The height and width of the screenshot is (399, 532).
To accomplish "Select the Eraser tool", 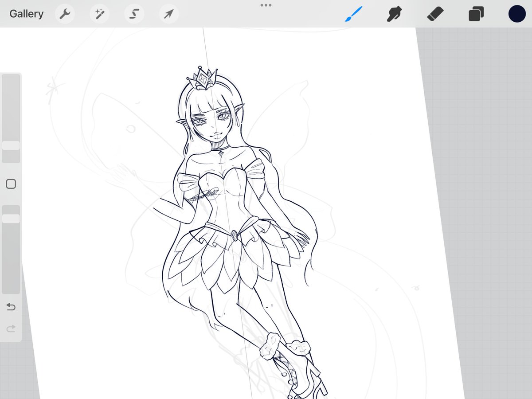I will click(435, 14).
